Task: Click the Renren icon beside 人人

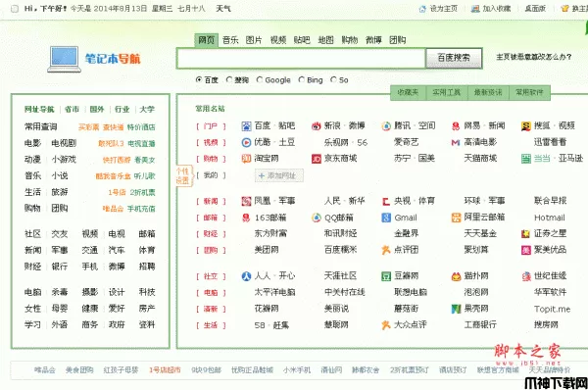Action: tap(246, 276)
